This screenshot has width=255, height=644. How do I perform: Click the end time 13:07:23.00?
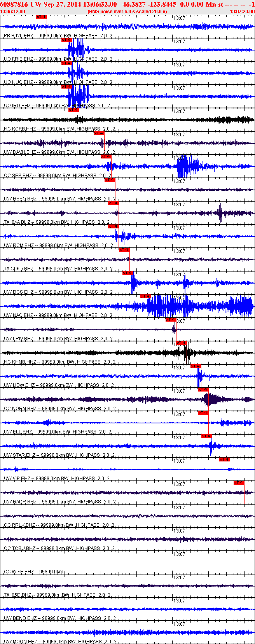point(242,12)
